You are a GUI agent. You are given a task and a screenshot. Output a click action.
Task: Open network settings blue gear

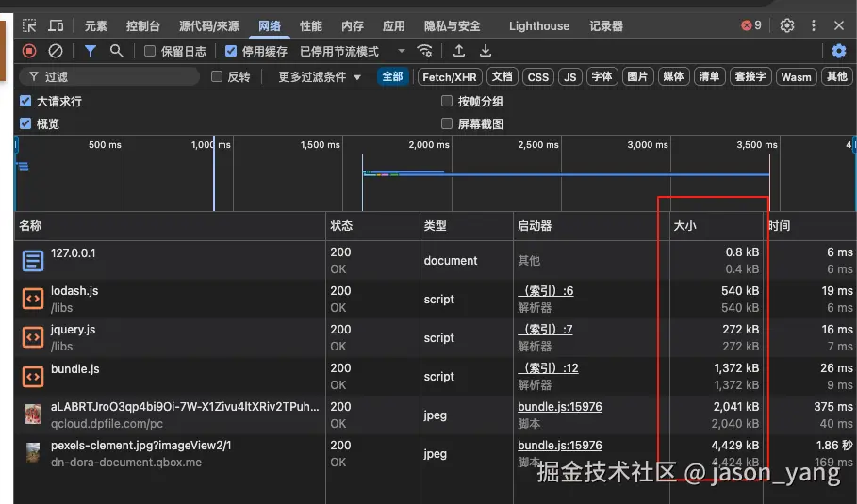click(x=839, y=51)
